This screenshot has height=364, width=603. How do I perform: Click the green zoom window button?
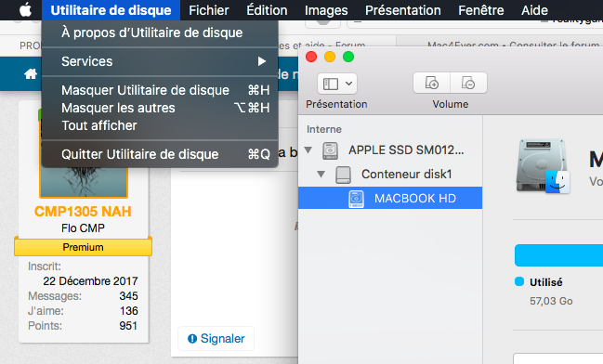coord(348,57)
